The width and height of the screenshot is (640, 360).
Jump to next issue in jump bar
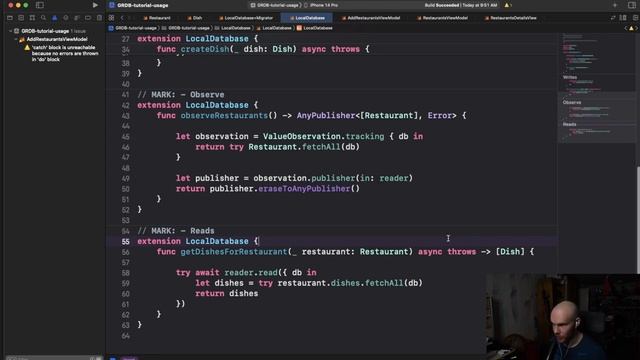[x=636, y=28]
